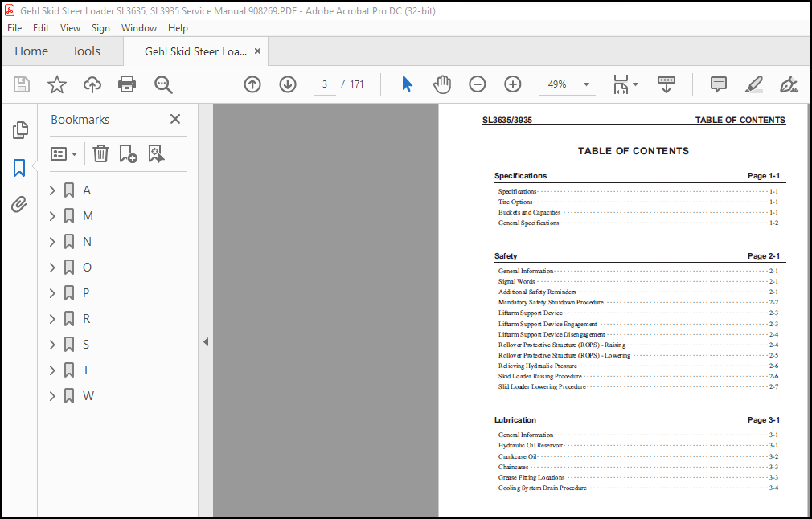
Task: Open the Edit menu
Action: tap(41, 28)
